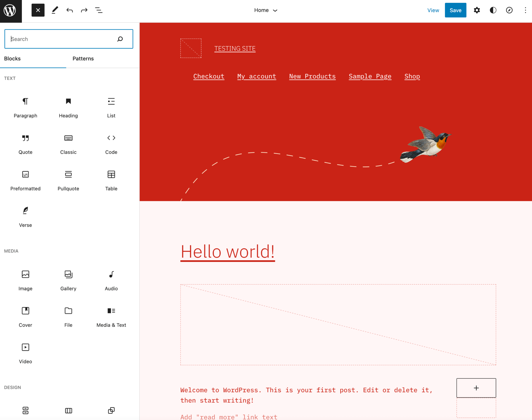
Task: Insert a Code block
Action: click(x=111, y=144)
